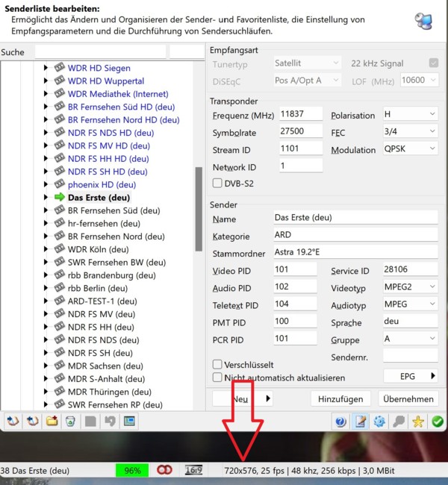Click the channel icon of MDR Sachsen (deu)

click(x=60, y=366)
